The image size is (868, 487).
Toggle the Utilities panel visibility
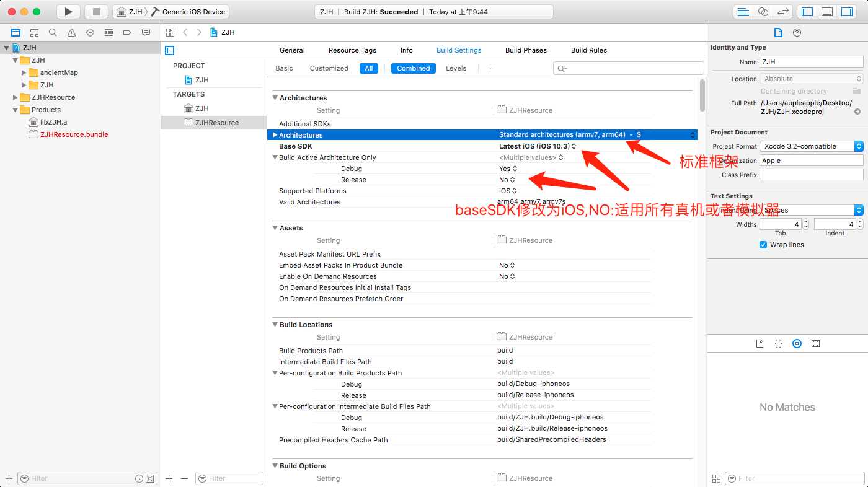point(847,12)
